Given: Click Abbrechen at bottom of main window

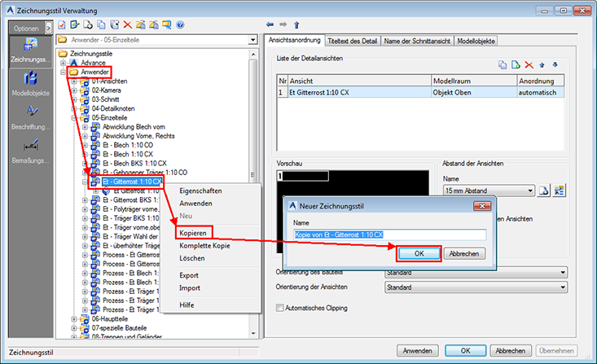Looking at the screenshot, I should point(510,351).
